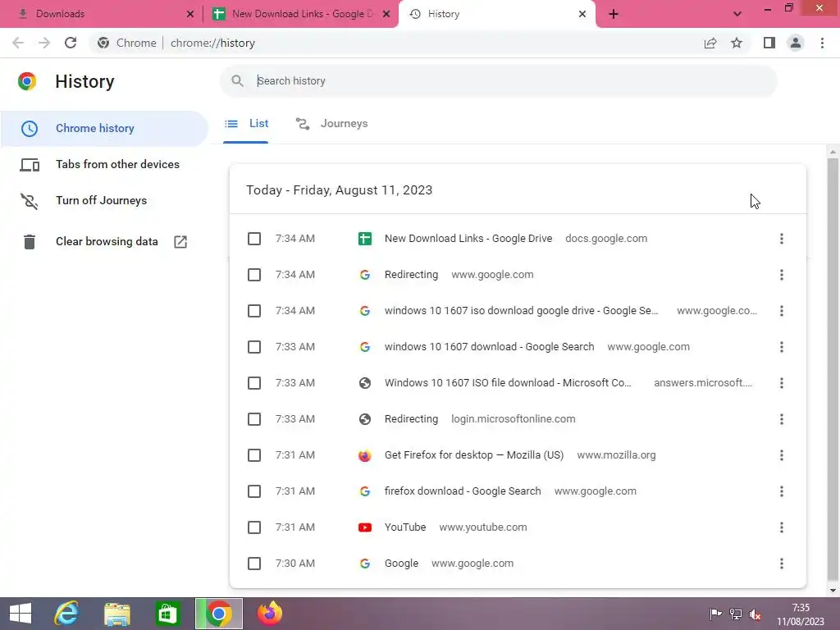Open Chrome's three-dot main menu
This screenshot has height=630, width=840.
[822, 43]
